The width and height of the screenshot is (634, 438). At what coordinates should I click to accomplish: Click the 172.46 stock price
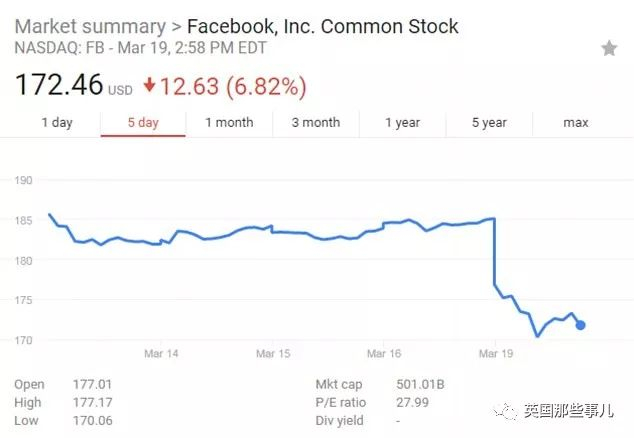[59, 84]
